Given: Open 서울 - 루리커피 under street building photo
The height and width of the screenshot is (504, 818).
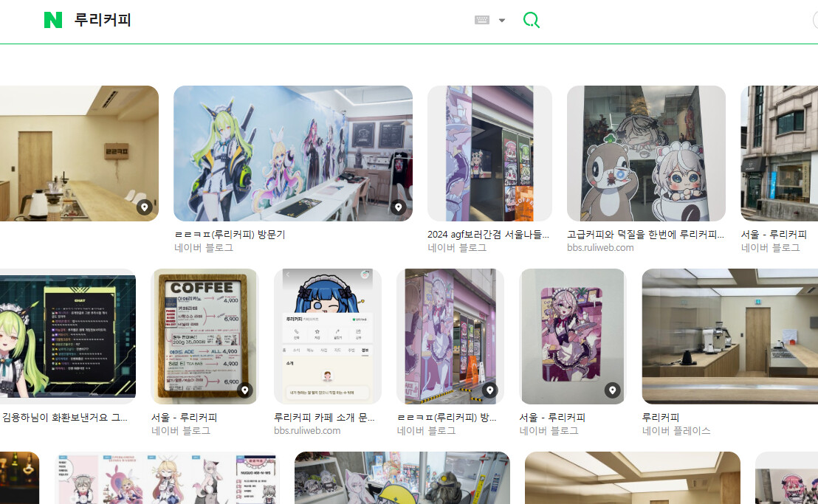Looking at the screenshot, I should click(x=774, y=235).
